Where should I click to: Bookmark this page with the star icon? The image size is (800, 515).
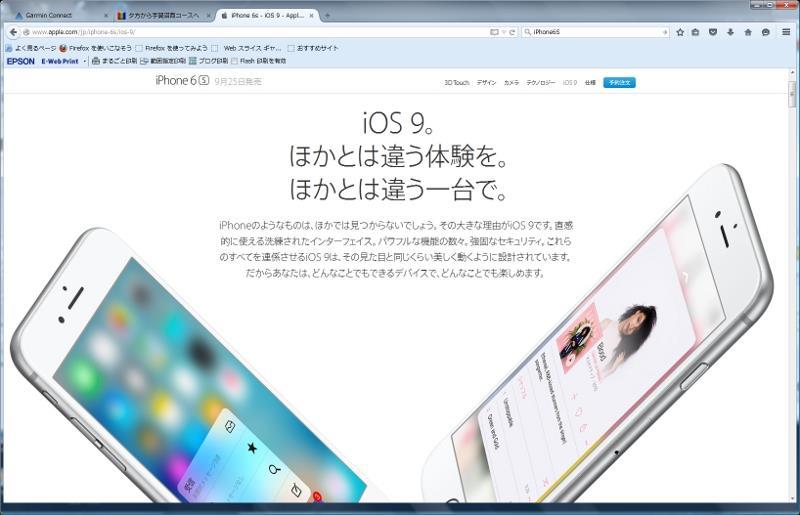[680, 32]
